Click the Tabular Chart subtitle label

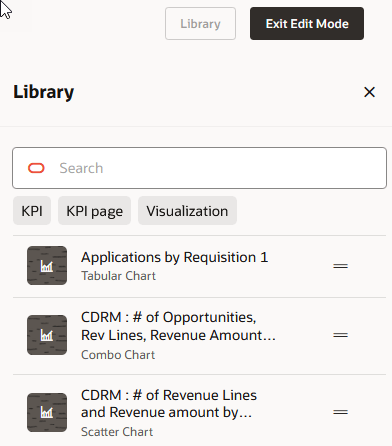(x=118, y=276)
